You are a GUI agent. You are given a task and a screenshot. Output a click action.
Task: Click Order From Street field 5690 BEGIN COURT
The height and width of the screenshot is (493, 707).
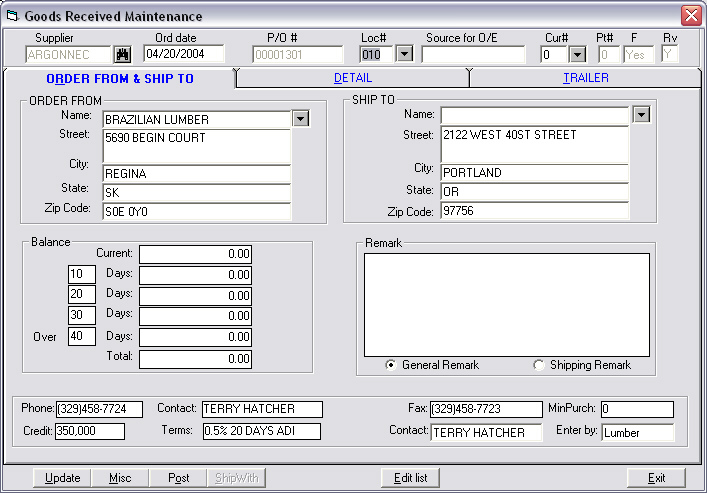point(197,146)
